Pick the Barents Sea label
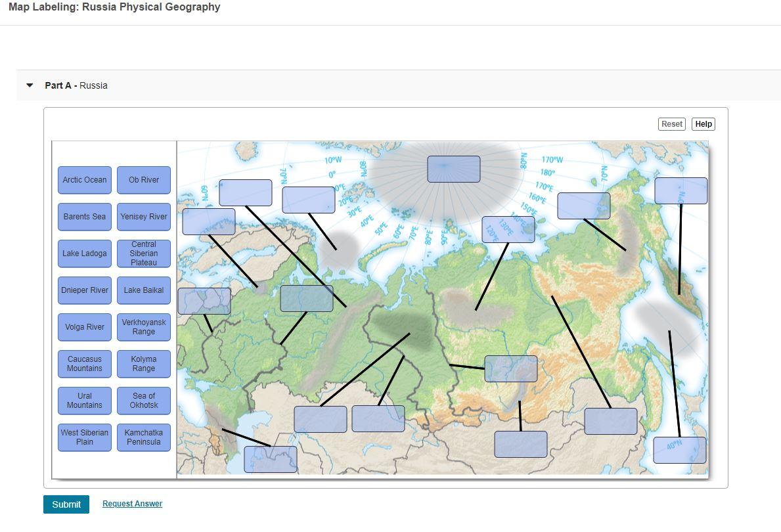This screenshot has height=532, width=781. tap(85, 217)
